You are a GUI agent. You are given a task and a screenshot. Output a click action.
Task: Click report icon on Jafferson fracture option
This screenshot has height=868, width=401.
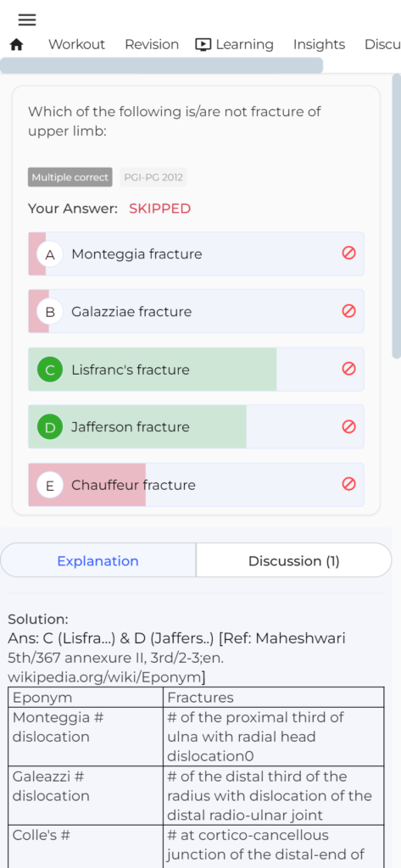click(x=348, y=426)
